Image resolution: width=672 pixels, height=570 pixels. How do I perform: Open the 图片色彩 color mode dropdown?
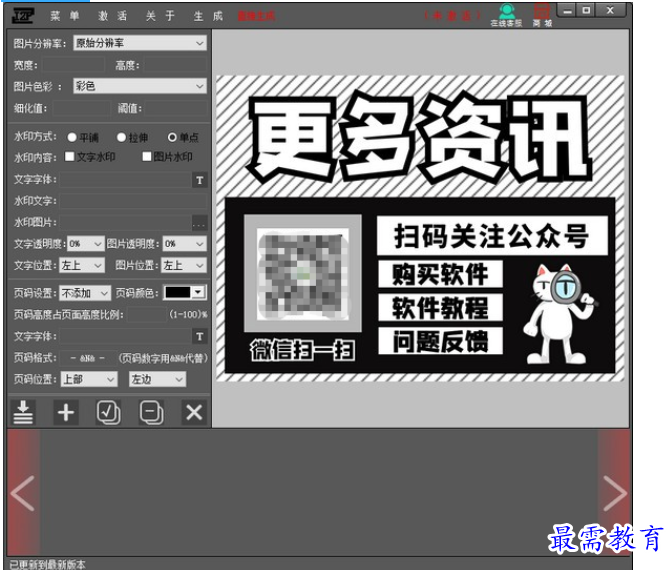tap(140, 86)
